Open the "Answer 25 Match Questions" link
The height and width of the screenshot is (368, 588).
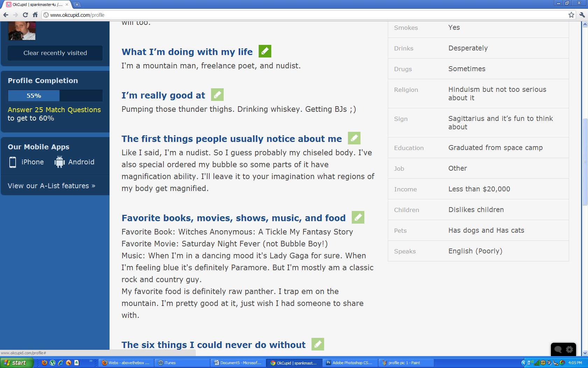pyautogui.click(x=54, y=109)
